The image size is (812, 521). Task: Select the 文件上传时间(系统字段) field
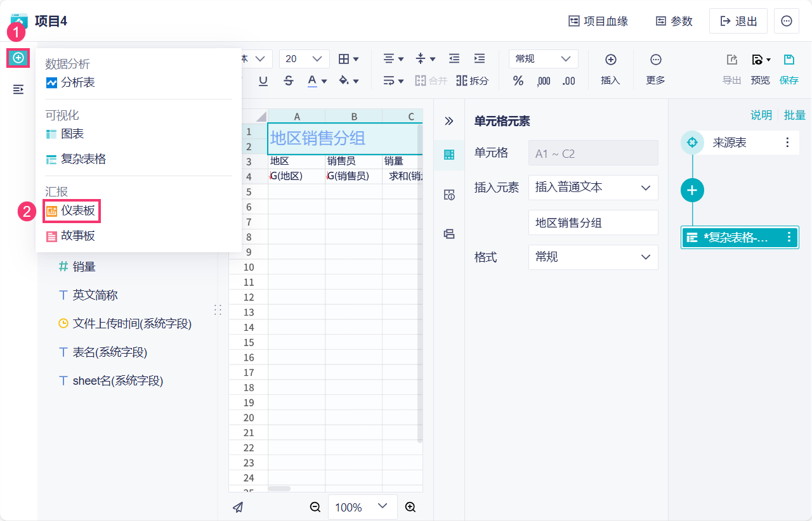pos(124,323)
